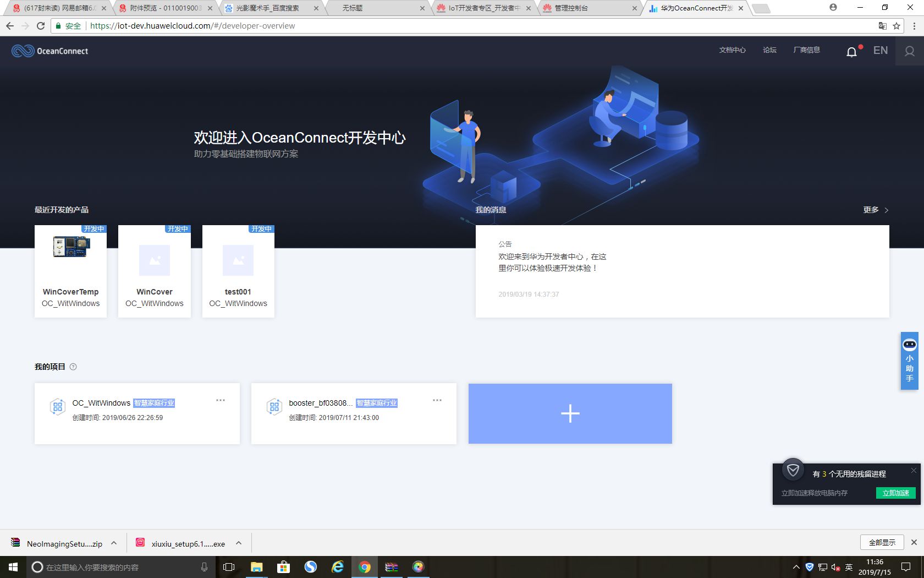The width and height of the screenshot is (924, 578).
Task: Open File Explorer from taskbar
Action: tap(256, 567)
